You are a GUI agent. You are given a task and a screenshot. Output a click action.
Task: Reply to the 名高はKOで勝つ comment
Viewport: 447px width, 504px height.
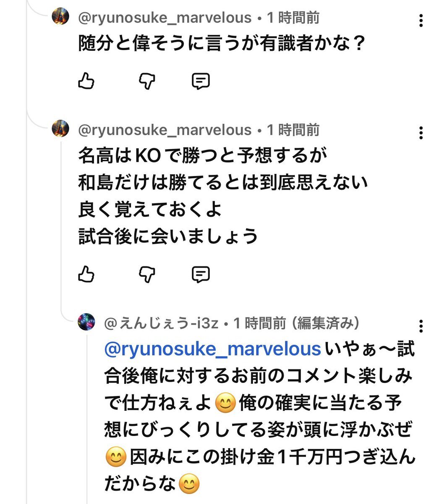[201, 274]
